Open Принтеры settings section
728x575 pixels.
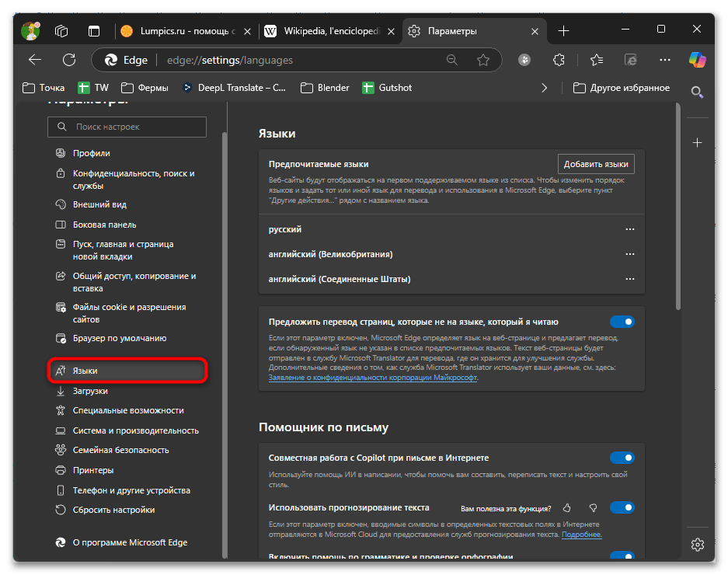click(93, 470)
